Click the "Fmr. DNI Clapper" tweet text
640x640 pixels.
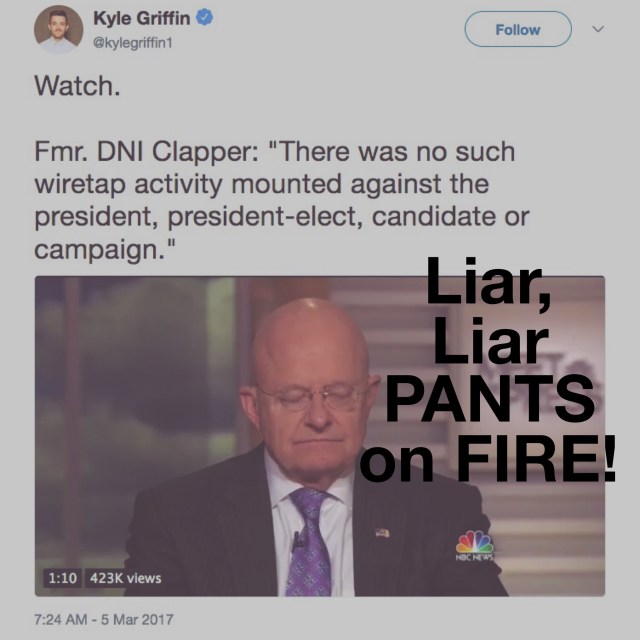pyautogui.click(x=146, y=152)
